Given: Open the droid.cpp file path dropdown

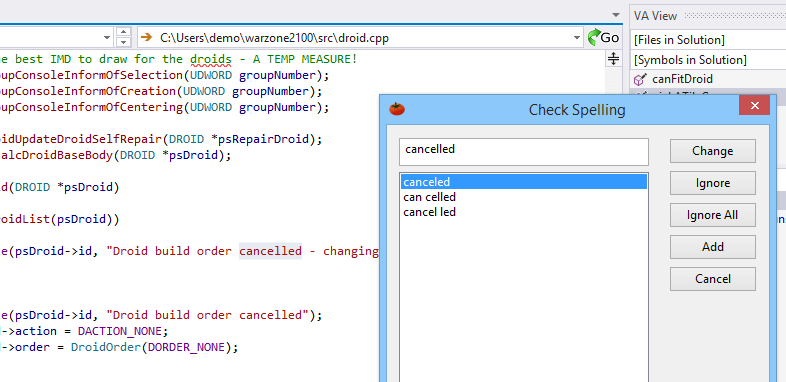Looking at the screenshot, I should 576,38.
